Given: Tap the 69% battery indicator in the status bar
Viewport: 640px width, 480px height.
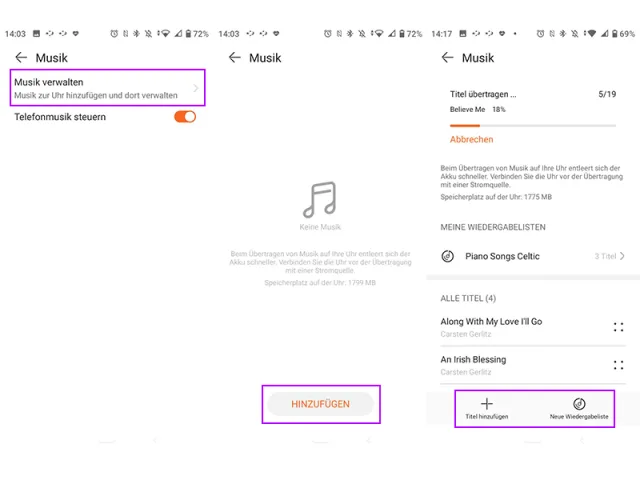Looking at the screenshot, I should pos(621,34).
